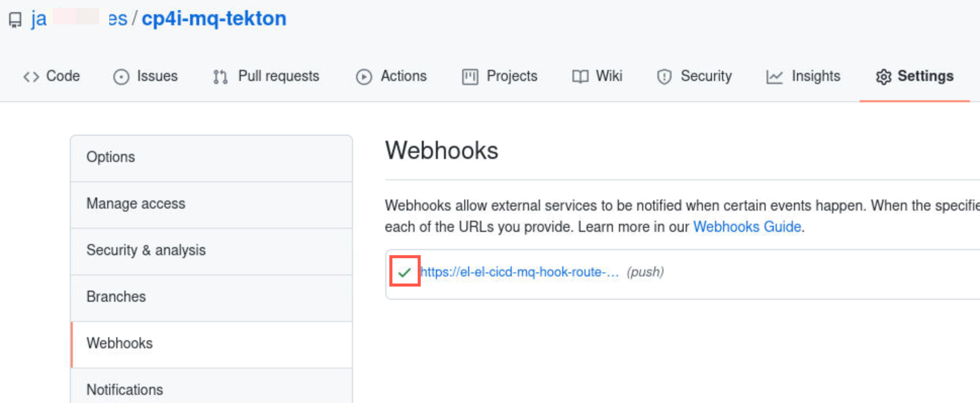Click the Settings gear icon
Screen dimensions: 980x403
pyautogui.click(x=883, y=76)
